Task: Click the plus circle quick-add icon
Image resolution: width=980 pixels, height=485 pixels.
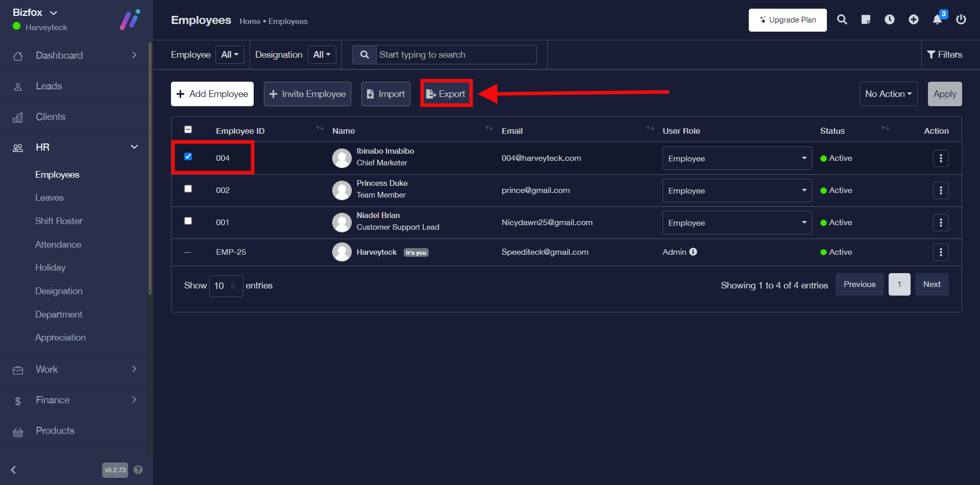Action: 913,20
